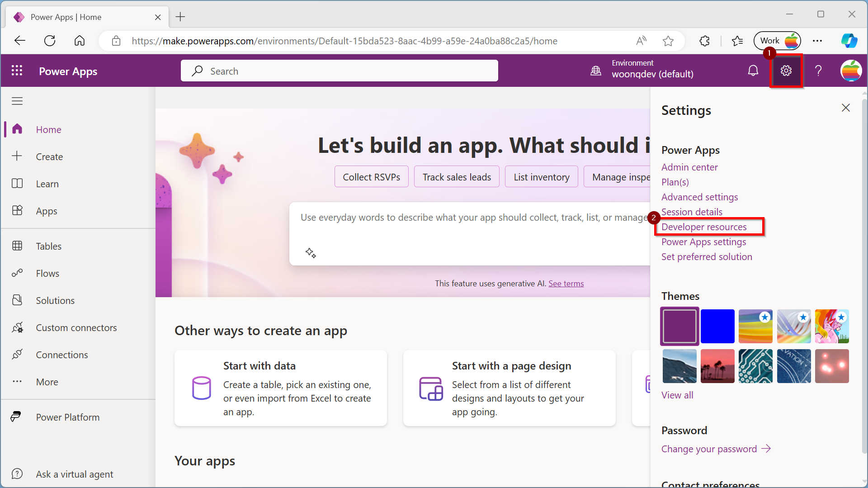
Task: Open the Admin center link
Action: 689,167
